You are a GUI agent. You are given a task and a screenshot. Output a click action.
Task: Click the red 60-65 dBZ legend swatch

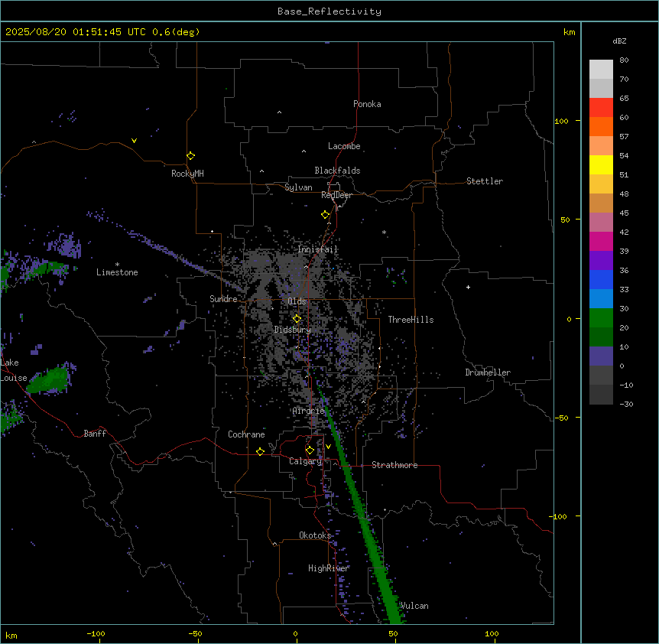pos(601,108)
